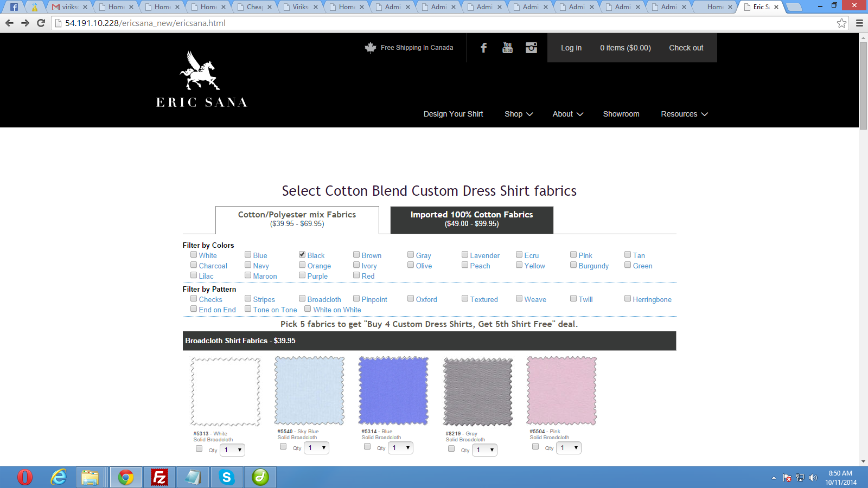Image resolution: width=868 pixels, height=488 pixels.
Task: Click the Log in link
Action: pyautogui.click(x=571, y=48)
